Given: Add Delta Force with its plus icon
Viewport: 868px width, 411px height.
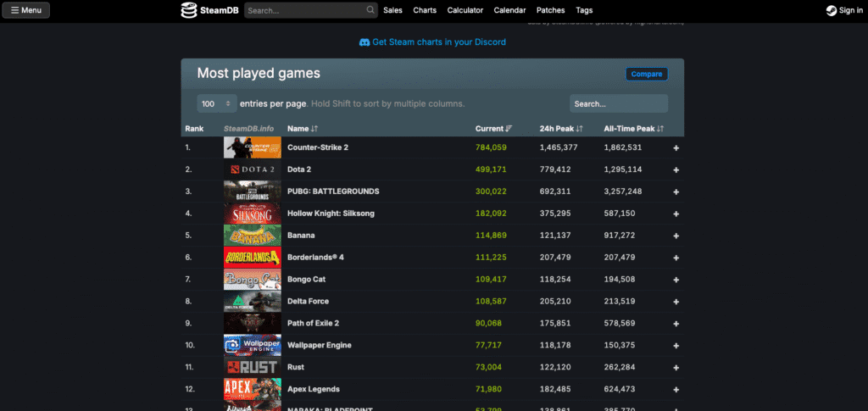Looking at the screenshot, I should click(676, 302).
